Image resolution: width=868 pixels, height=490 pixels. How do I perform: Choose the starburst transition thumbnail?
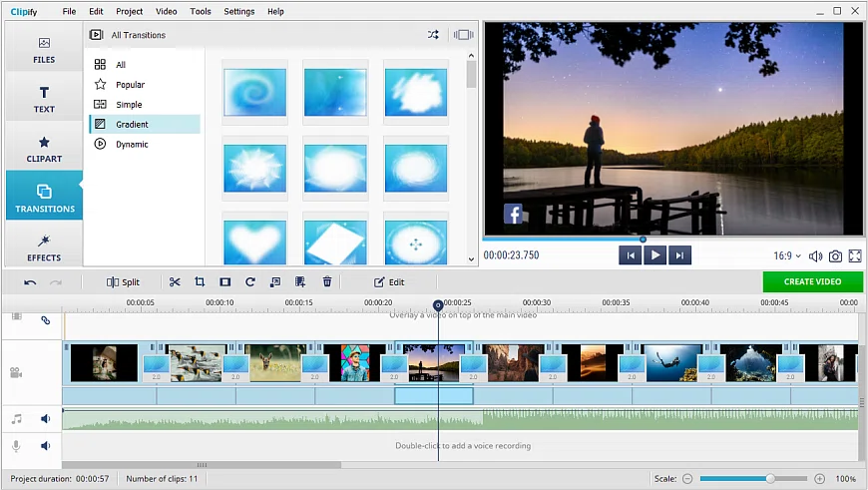click(x=254, y=169)
